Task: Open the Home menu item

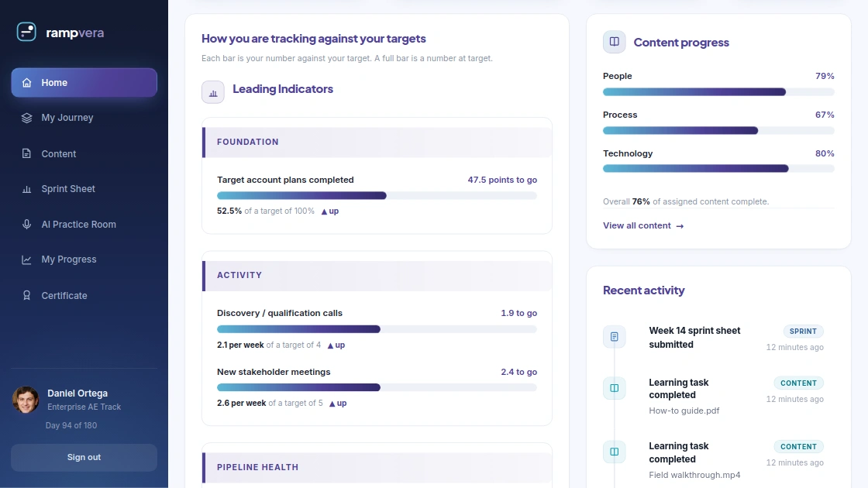Action: click(84, 82)
